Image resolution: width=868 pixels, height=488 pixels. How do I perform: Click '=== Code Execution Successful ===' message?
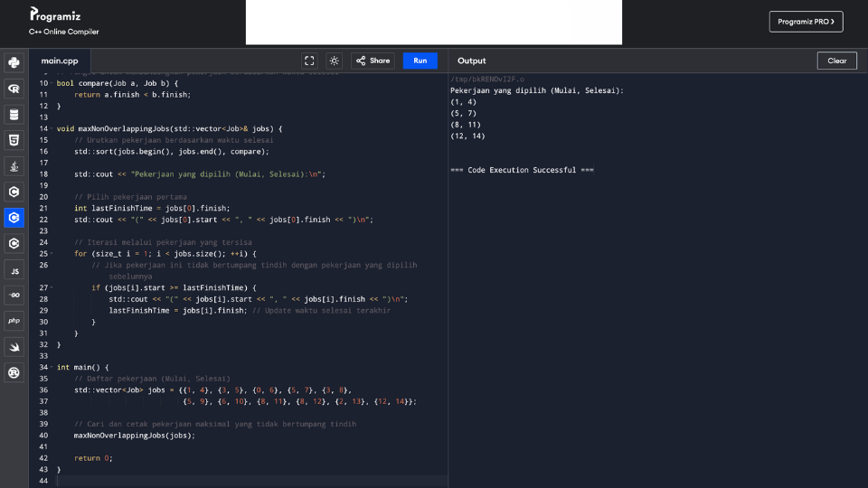[x=522, y=170]
